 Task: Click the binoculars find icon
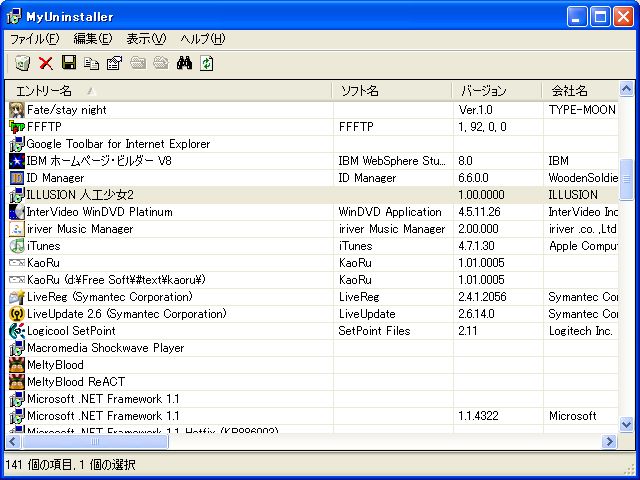(x=184, y=63)
